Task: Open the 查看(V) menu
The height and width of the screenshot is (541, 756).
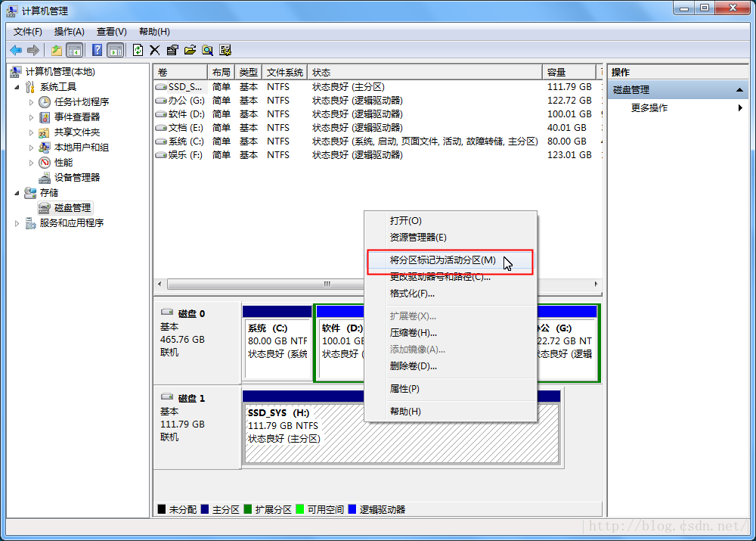Action: coord(111,32)
